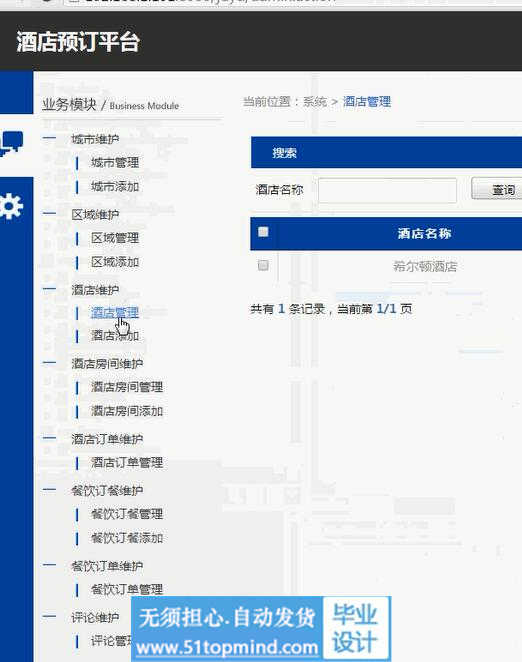
Task: Collapse the 餐饮订餐维护 menu group
Action: tap(49, 490)
